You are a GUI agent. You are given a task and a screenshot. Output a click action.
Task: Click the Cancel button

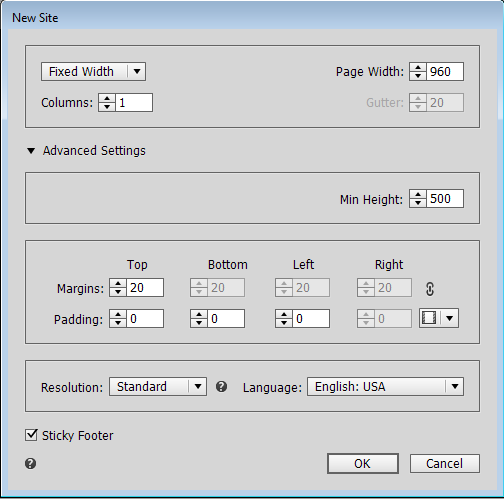coord(445,463)
